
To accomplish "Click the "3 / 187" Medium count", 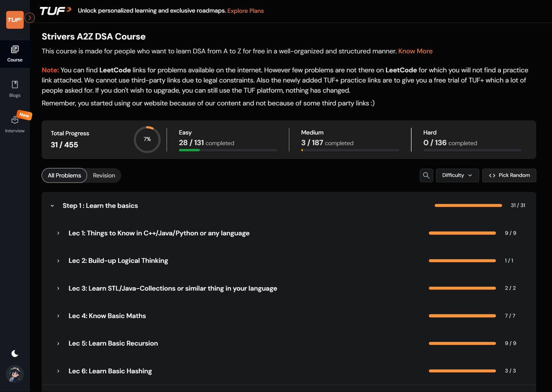I will 312,142.
